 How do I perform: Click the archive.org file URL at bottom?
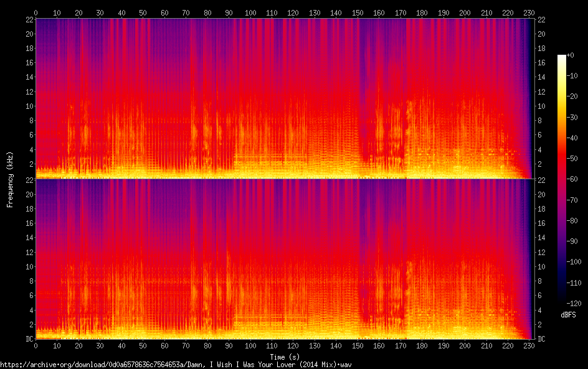click(179, 364)
